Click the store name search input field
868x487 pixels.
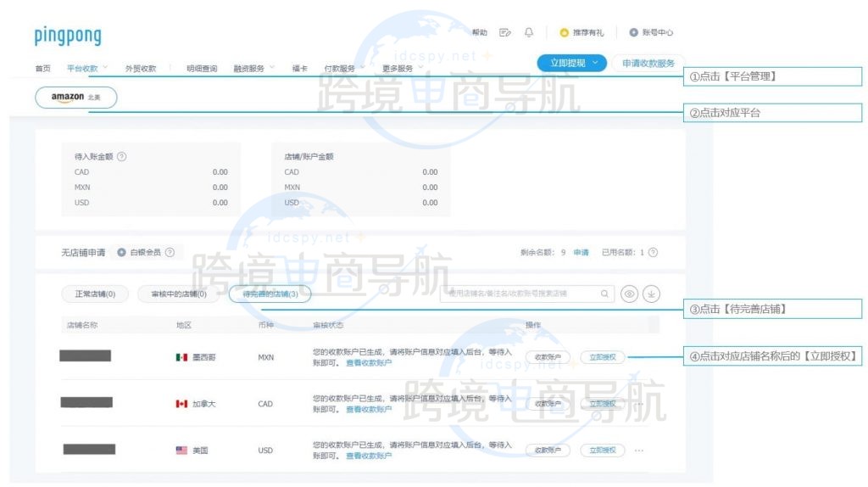pyautogui.click(x=521, y=294)
